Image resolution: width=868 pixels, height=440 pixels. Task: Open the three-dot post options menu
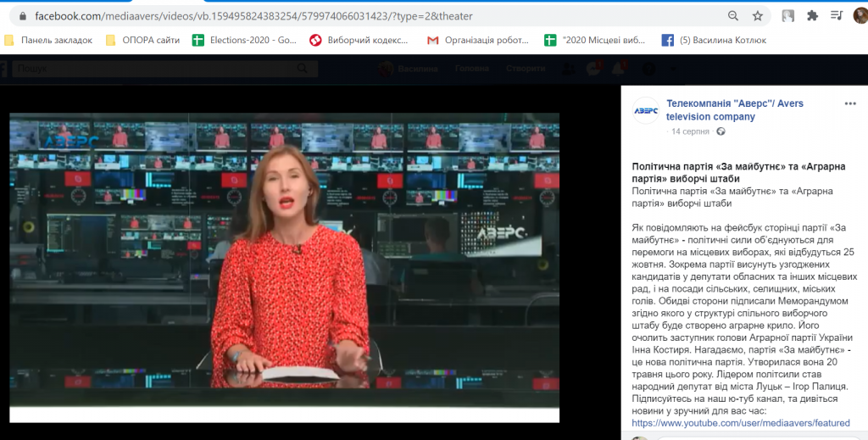850,103
